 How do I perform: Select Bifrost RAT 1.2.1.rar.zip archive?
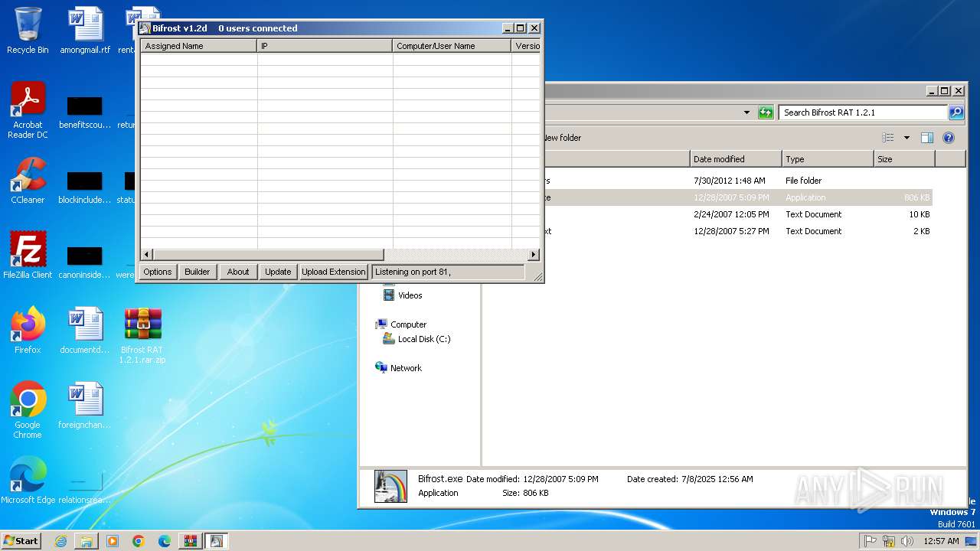pos(142,335)
